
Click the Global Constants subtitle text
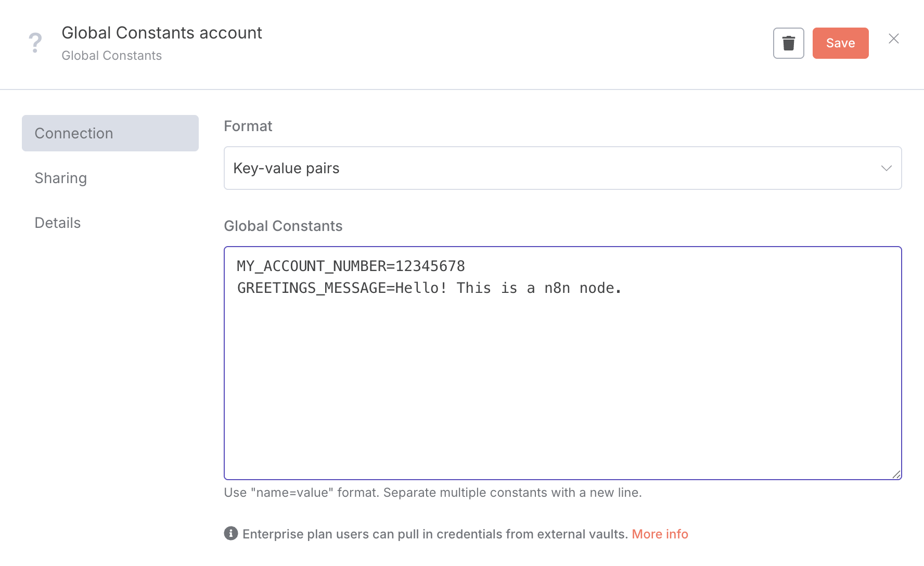(112, 56)
